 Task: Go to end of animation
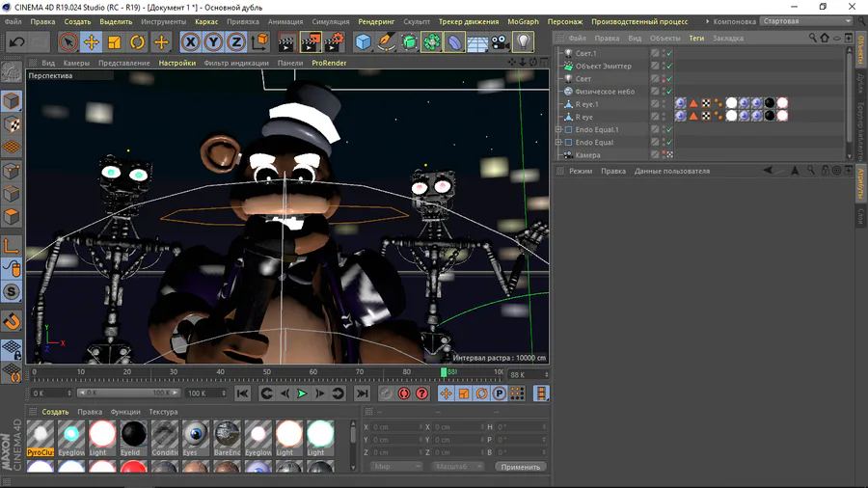(x=362, y=393)
